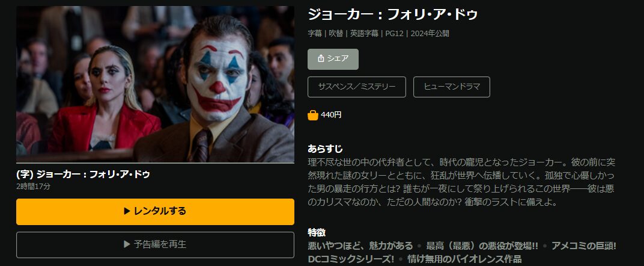The width and height of the screenshot is (644, 266).
Task: Open the サスペンス／ミステリー genre tag
Action: click(357, 87)
